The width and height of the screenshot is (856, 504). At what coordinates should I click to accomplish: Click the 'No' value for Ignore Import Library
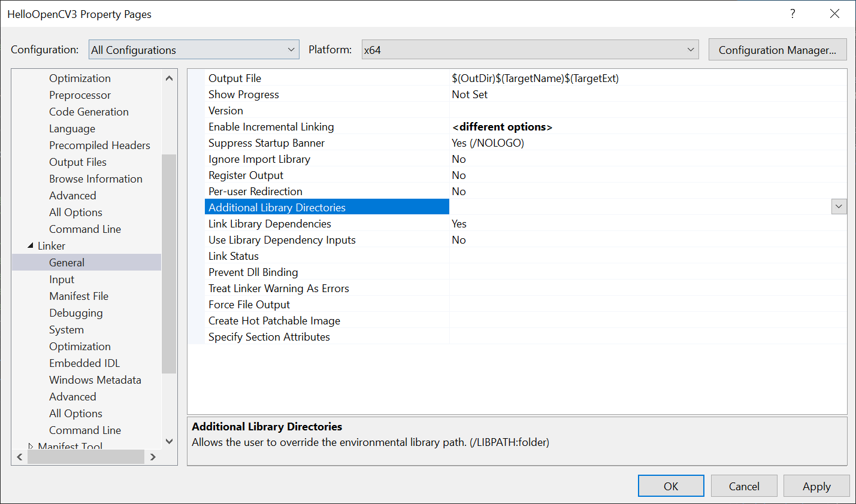(x=459, y=159)
